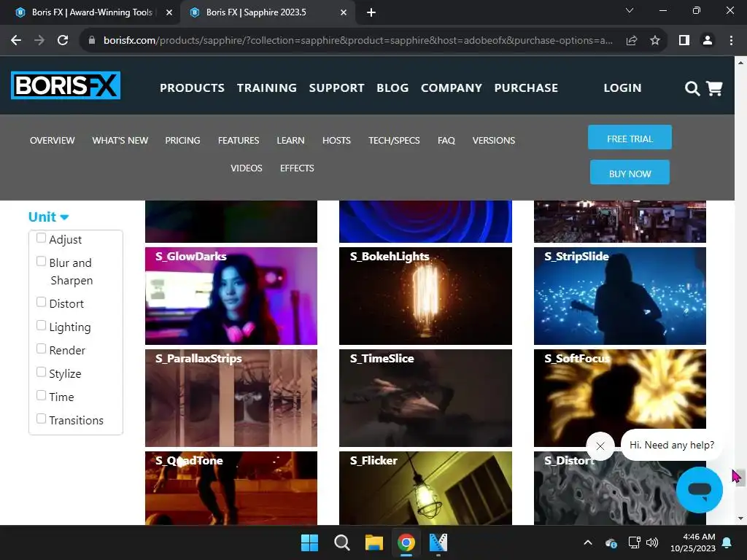Click the BUY NOW button

click(x=630, y=172)
